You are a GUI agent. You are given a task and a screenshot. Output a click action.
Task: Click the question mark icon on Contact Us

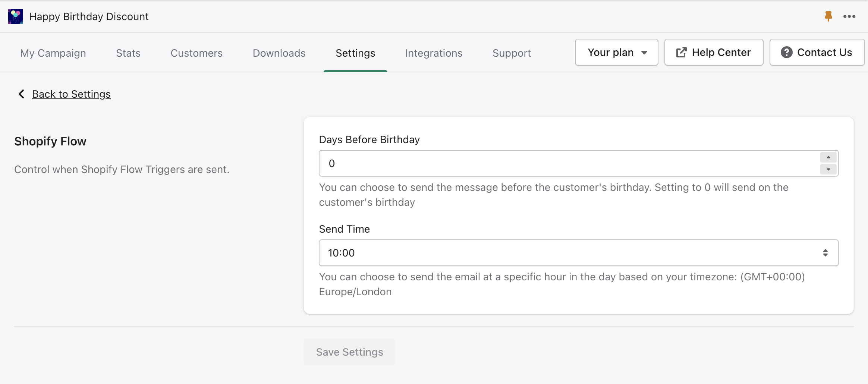pos(786,53)
